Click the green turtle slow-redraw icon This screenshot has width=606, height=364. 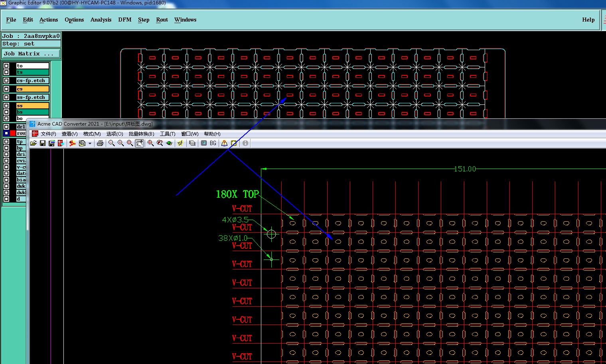(x=169, y=143)
